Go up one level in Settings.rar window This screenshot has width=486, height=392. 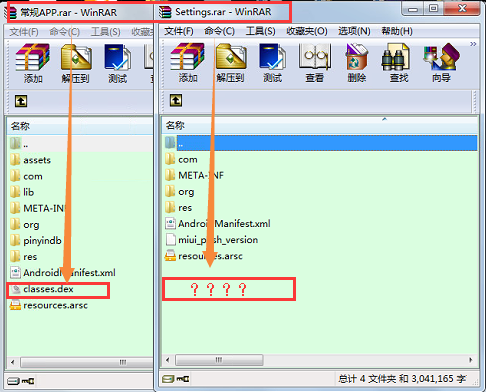click(x=176, y=100)
